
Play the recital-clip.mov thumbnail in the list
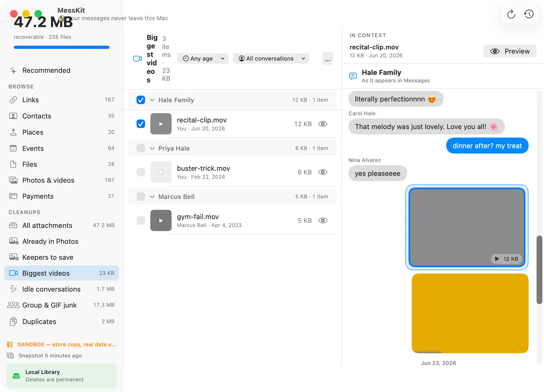tap(161, 124)
